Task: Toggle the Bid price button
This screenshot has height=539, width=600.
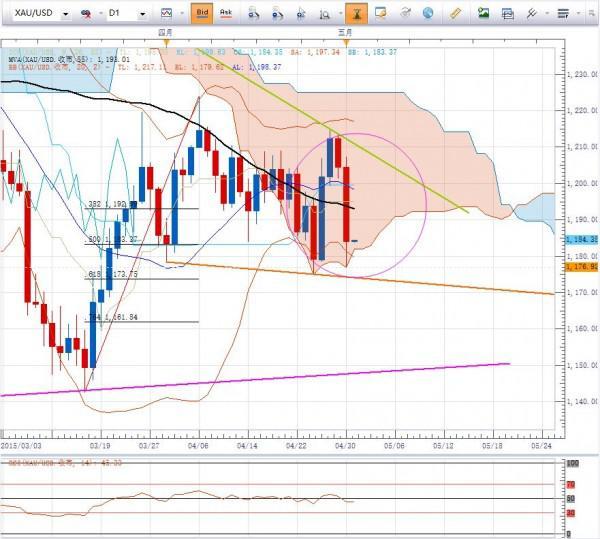Action: [202, 13]
